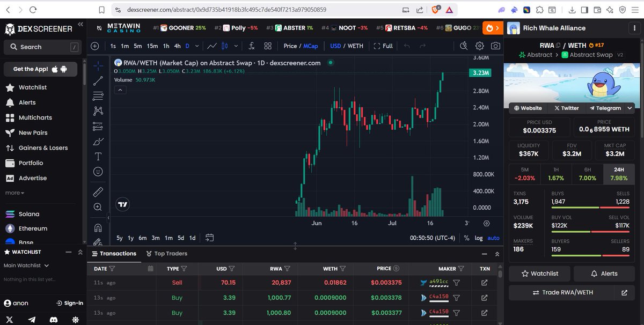Switch chart denomination to USD
Image resolution: width=644 pixels, height=325 pixels.
[335, 46]
